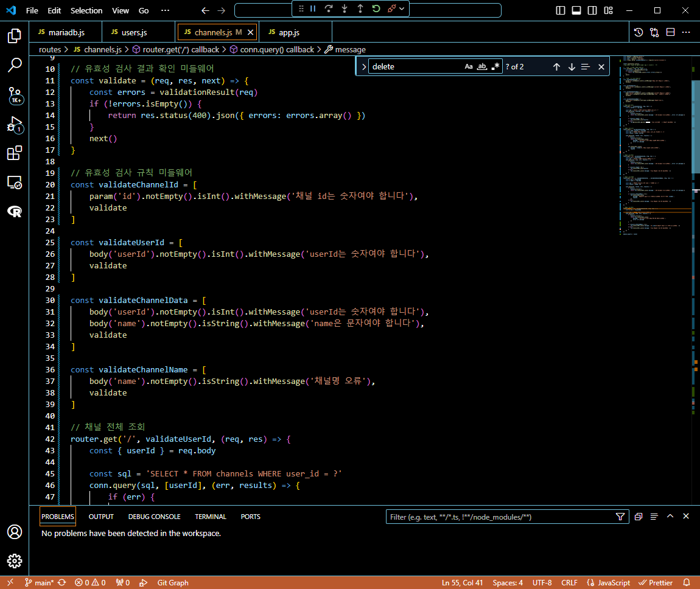700x589 pixels.
Task: Open routes breadcrumb dropdown
Action: tap(49, 49)
